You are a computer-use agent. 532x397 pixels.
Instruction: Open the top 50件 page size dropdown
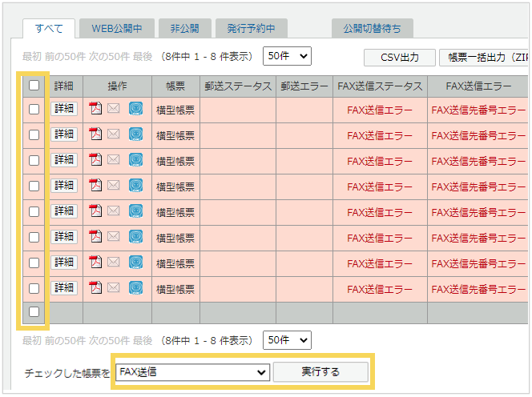tap(287, 57)
